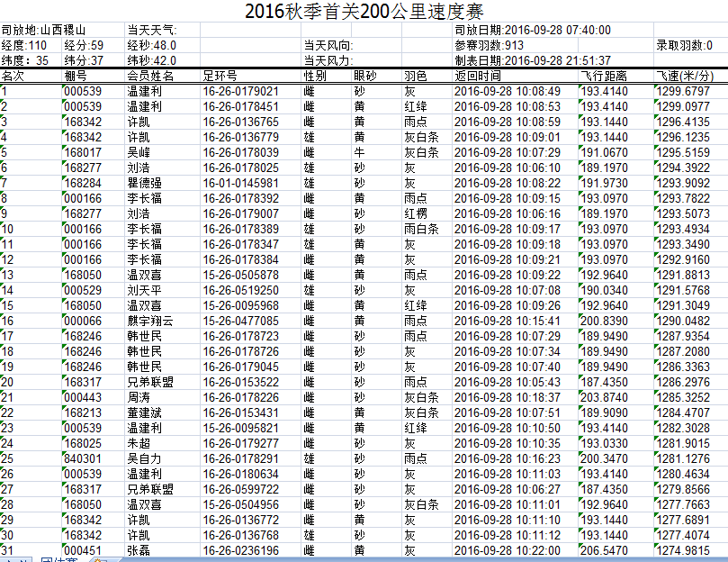This screenshot has height=562, width=728.
Task: Select the 参赛羽数:913 cell
Action: (489, 46)
